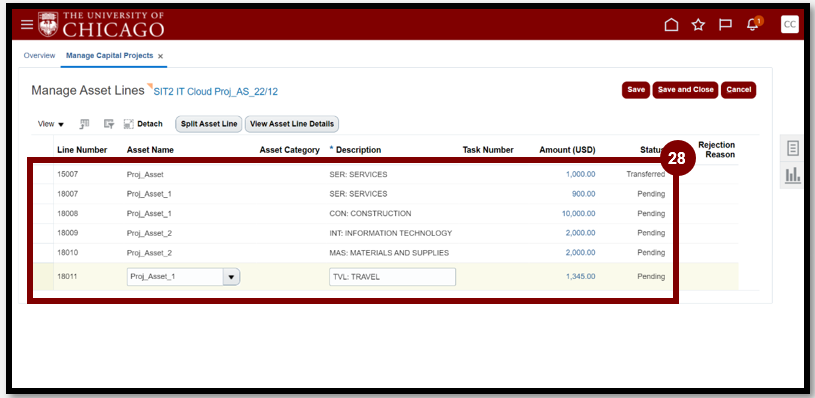Viewport: 815px width, 398px height.
Task: Open the Watchlist flag icon
Action: pyautogui.click(x=726, y=25)
